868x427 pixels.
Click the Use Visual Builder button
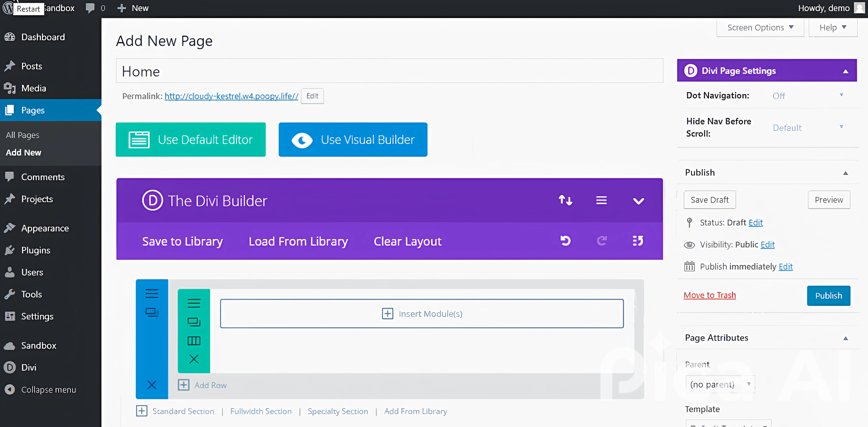[353, 139]
